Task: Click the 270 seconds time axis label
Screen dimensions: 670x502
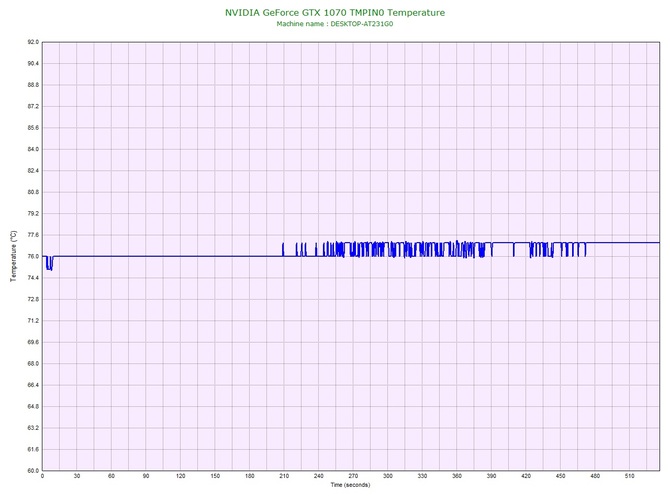Action: point(353,476)
